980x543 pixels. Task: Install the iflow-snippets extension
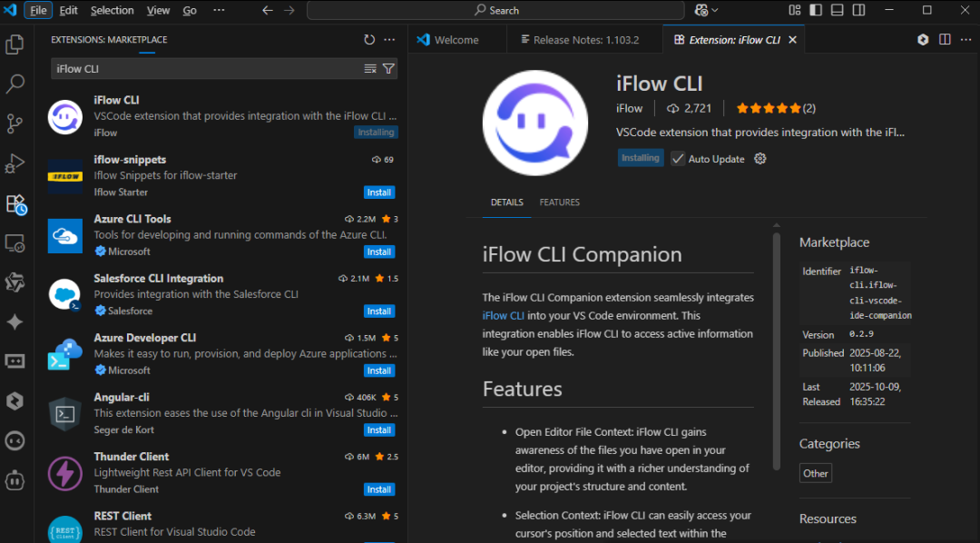point(378,193)
